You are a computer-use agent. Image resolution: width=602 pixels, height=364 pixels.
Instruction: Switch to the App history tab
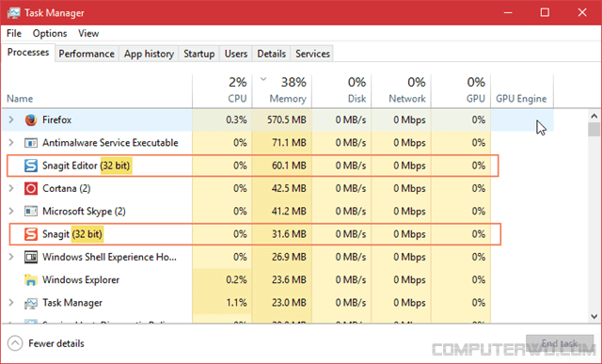149,54
